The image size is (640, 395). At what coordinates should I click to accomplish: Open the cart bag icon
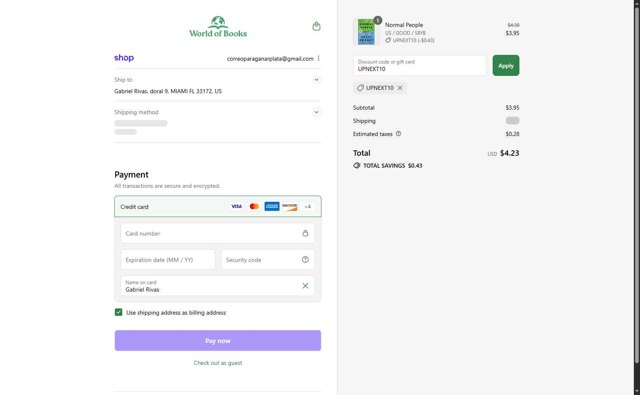(x=316, y=27)
